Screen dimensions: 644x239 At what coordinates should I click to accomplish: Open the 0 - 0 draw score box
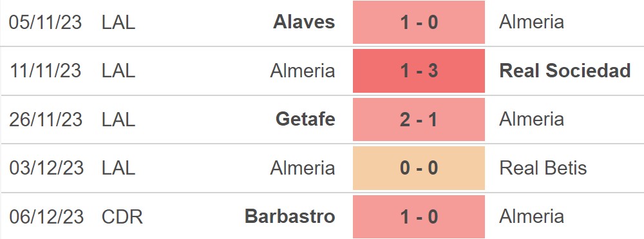419,168
